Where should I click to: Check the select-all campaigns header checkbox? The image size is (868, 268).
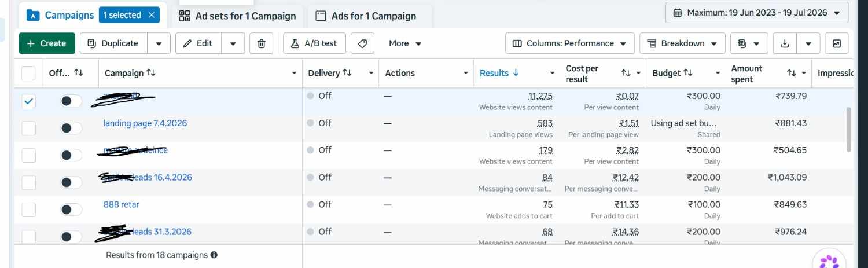[28, 74]
